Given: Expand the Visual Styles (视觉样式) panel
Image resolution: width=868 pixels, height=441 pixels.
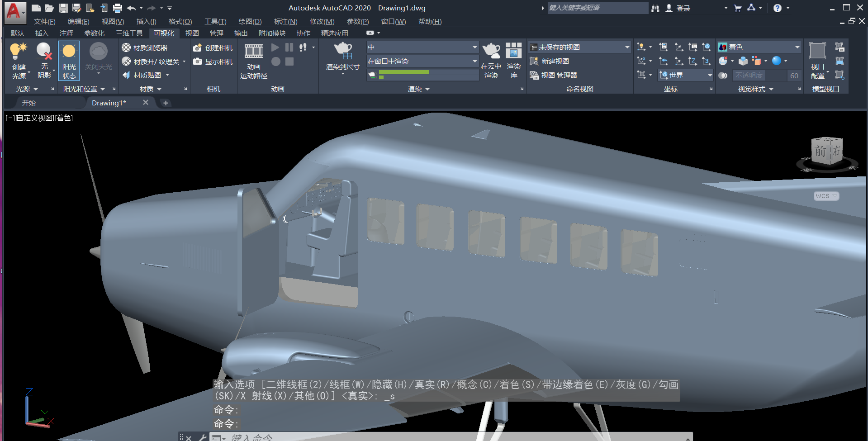Looking at the screenshot, I should point(755,89).
